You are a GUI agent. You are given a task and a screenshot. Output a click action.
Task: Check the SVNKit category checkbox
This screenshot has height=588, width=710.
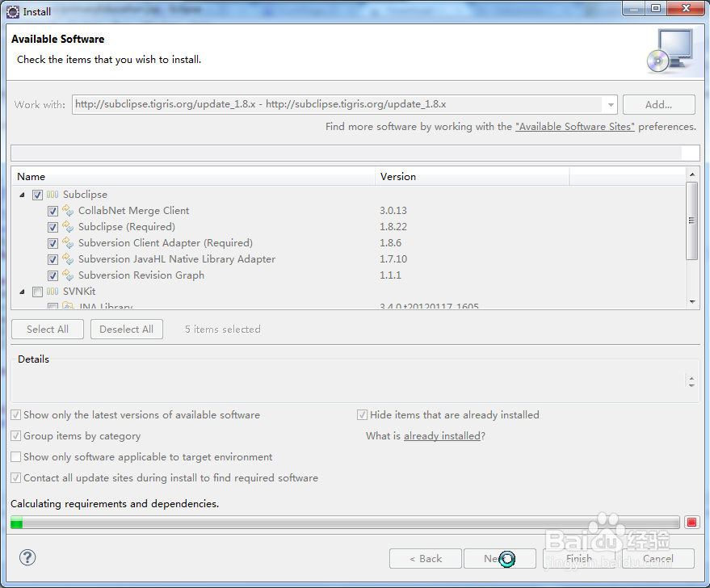(38, 292)
